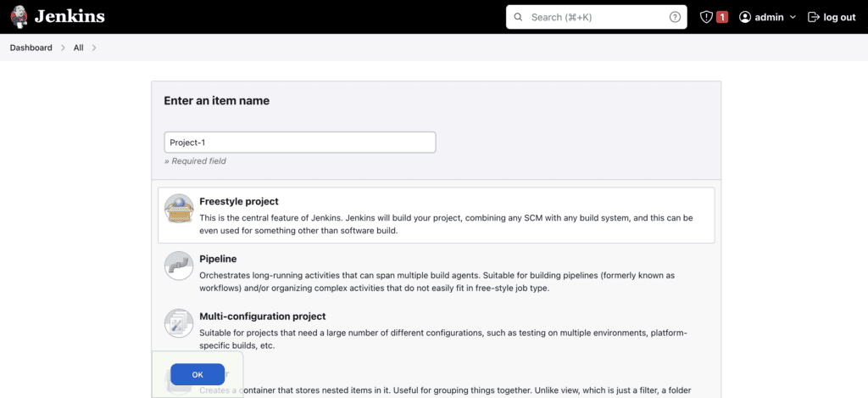Expand the admin user dropdown chevron
Image resolution: width=868 pixels, height=398 pixels.
pos(793,17)
